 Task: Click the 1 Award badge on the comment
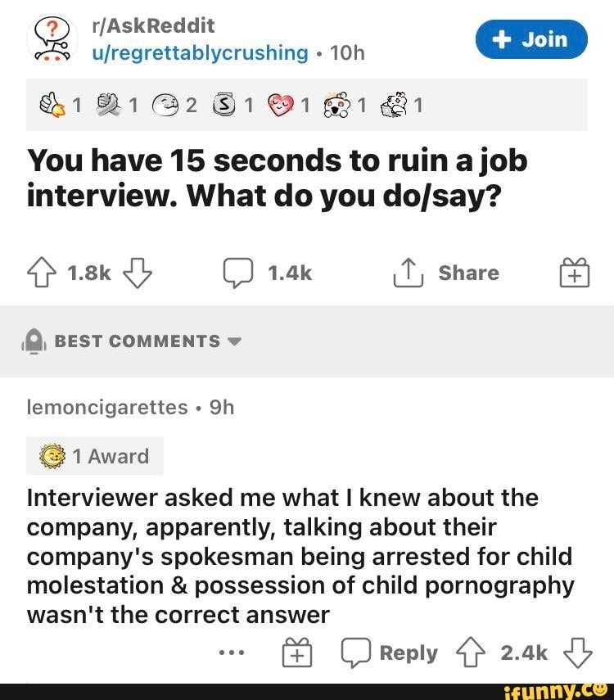coord(94,456)
